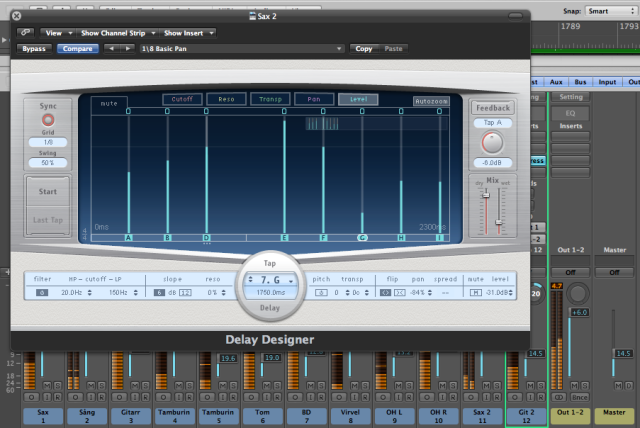Click the stereo format icon on Out 1-2
Screen dimensions: 640x428
coord(559,397)
